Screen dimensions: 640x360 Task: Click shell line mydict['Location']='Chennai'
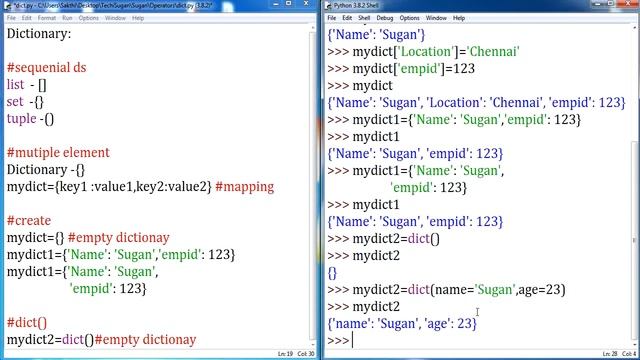(423, 52)
